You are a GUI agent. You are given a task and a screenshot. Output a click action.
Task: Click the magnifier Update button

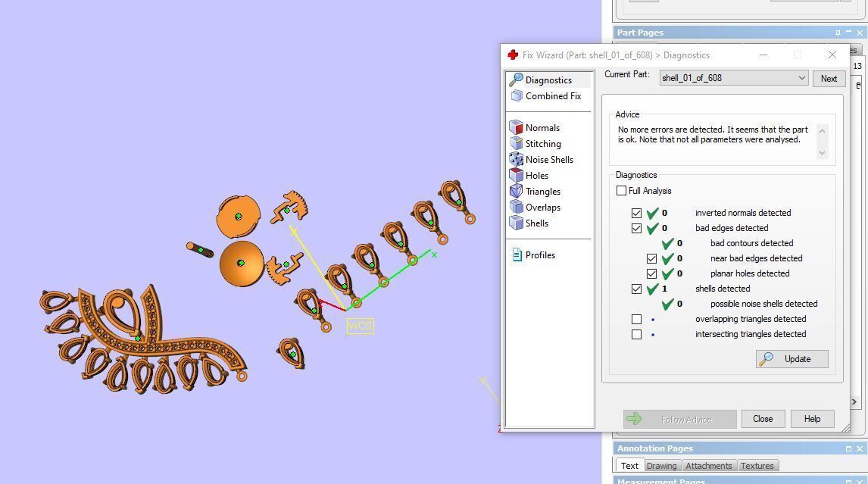[x=792, y=359]
